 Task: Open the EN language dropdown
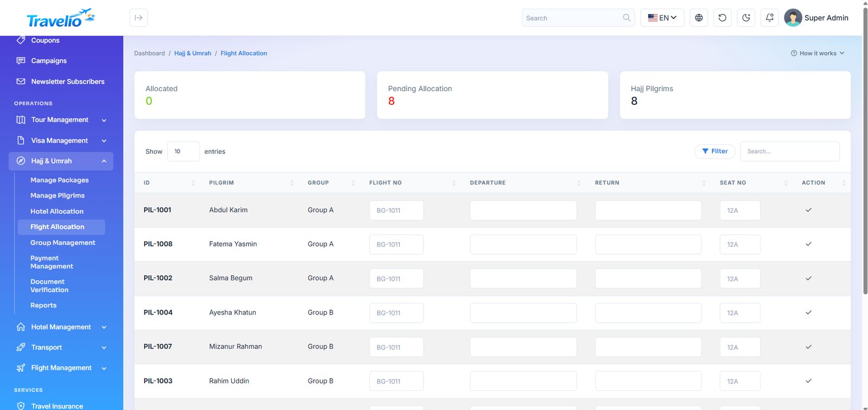click(x=662, y=18)
